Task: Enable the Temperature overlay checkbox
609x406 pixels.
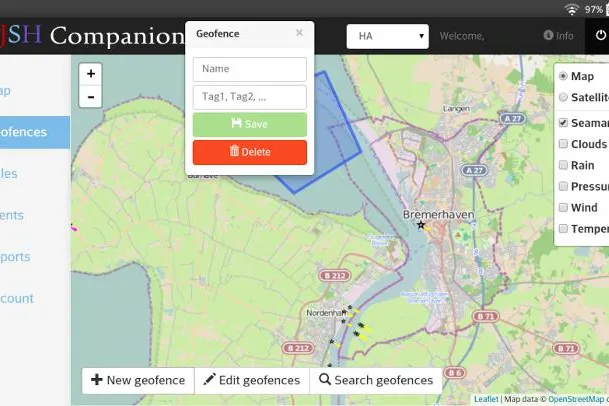Action: tap(563, 228)
